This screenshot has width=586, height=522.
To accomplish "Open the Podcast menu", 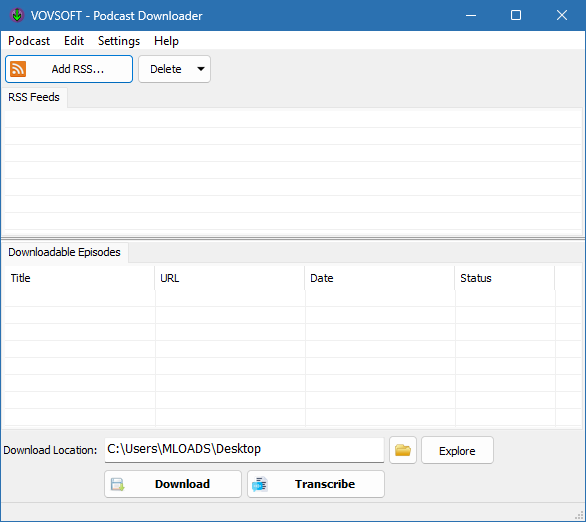I will pos(29,41).
